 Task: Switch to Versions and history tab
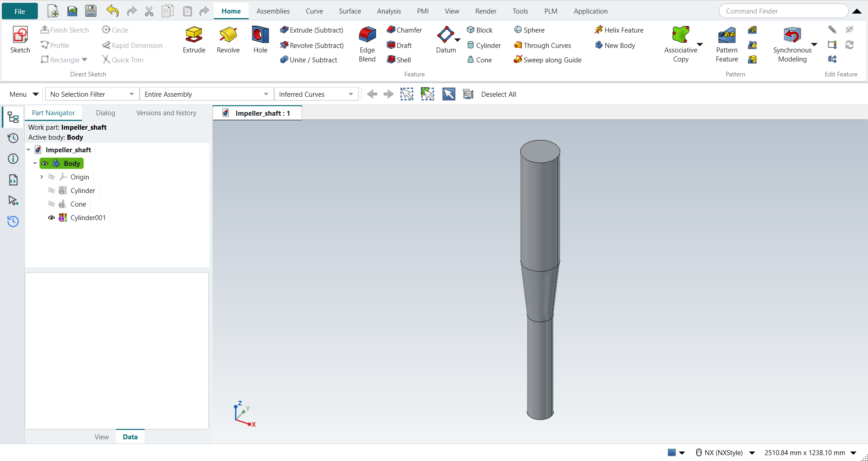(x=166, y=113)
